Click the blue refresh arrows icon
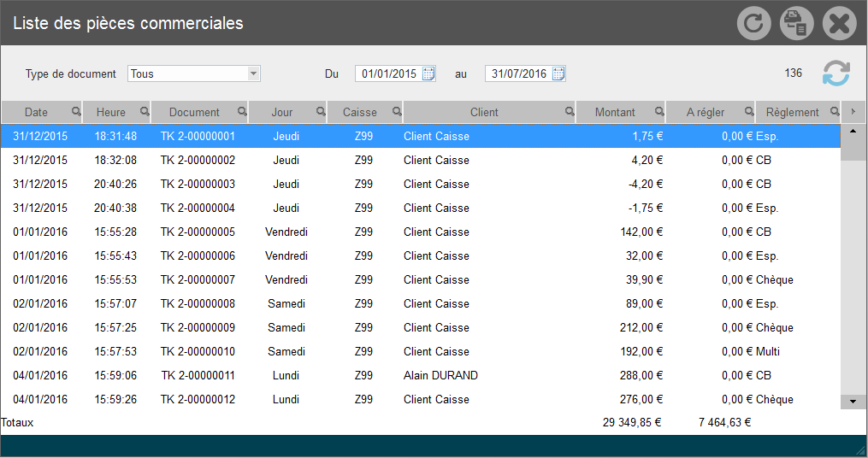The height and width of the screenshot is (458, 868). click(836, 73)
